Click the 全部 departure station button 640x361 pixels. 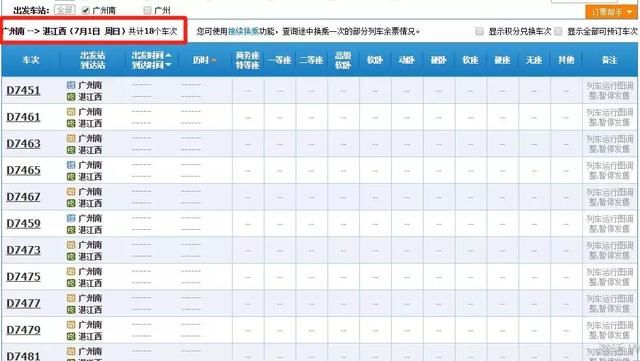tap(64, 9)
